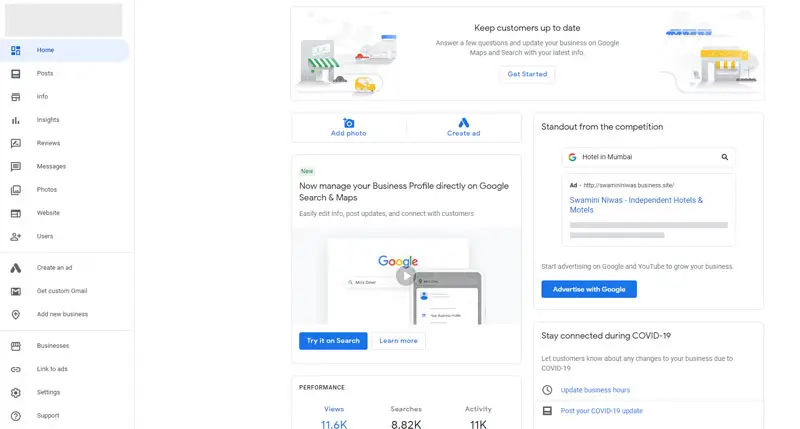
Task: Select the Activity performance metric
Action: click(x=478, y=417)
